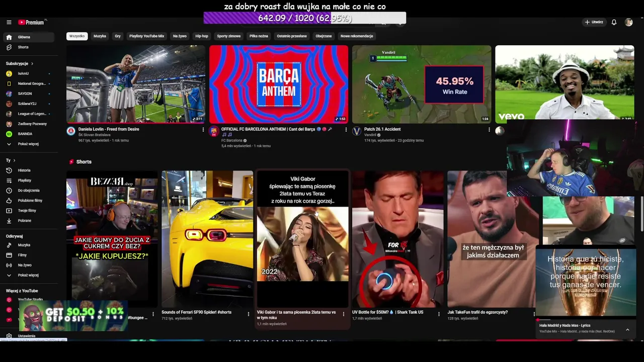Image resolution: width=644 pixels, height=362 pixels.
Task: Open options for Viki Gabor short
Action: point(344,314)
